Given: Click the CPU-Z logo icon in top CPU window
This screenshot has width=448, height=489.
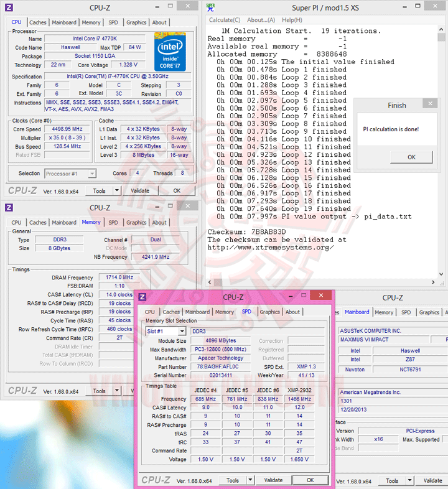Looking at the screenshot, I should (9, 7).
